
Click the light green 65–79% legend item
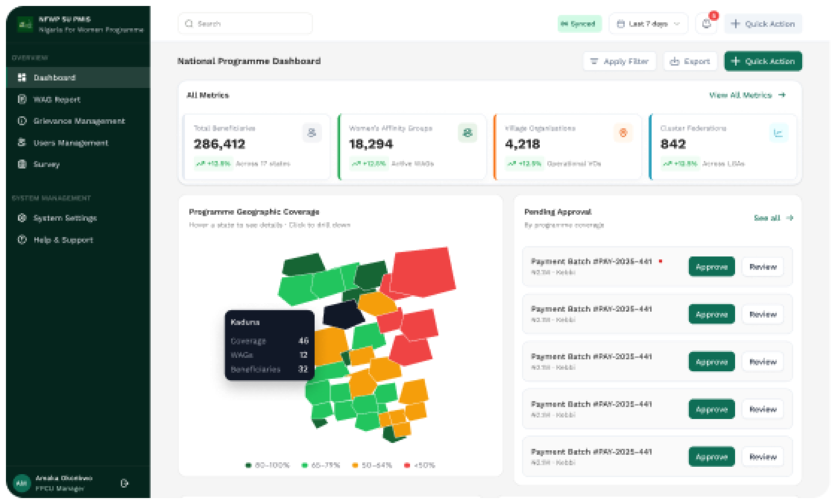tap(321, 465)
